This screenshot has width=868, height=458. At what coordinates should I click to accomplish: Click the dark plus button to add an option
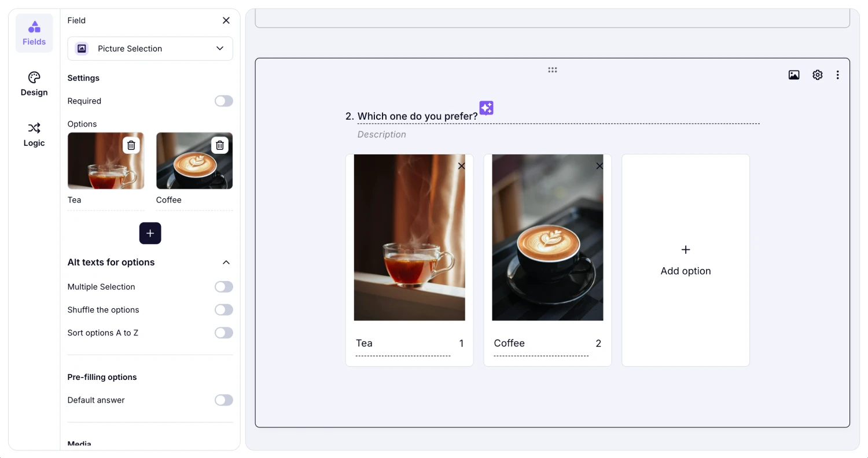[x=150, y=233]
